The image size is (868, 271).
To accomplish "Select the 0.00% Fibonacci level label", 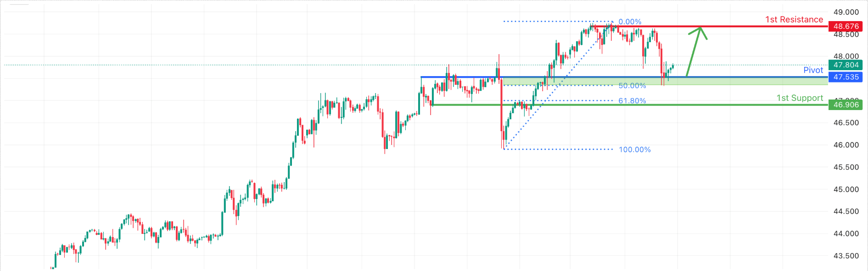I will pos(630,22).
